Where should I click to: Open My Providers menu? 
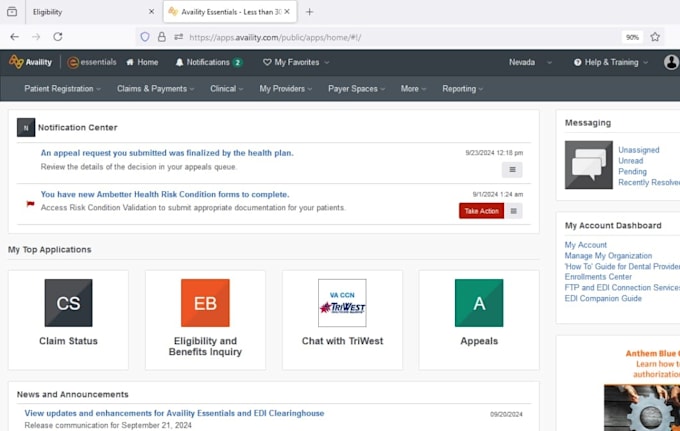coord(285,88)
